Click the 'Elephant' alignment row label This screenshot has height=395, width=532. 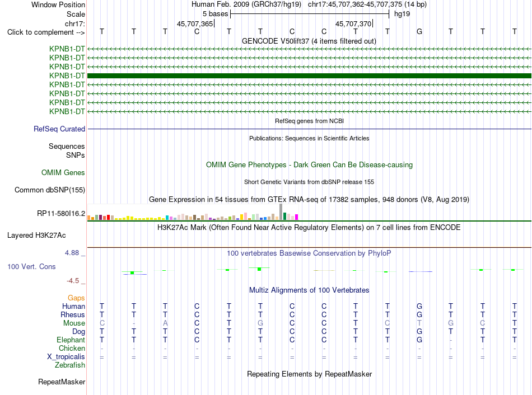tap(71, 340)
